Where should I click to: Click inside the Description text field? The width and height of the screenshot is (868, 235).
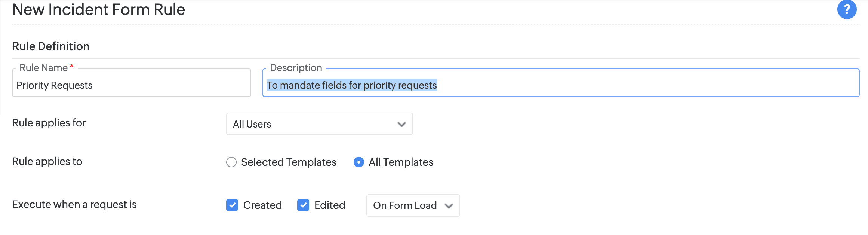pos(561,83)
